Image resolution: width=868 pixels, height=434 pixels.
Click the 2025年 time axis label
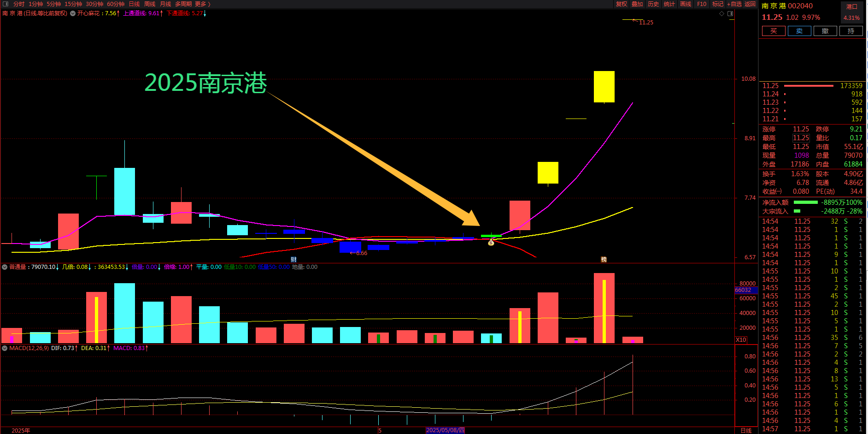tap(21, 430)
